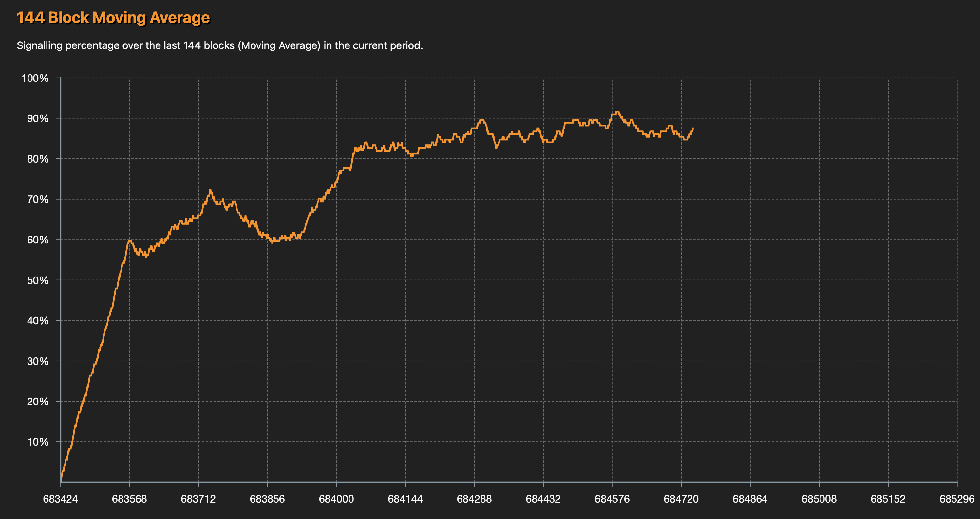The image size is (980, 519).
Task: Click the 683568 x-axis label
Action: coord(129,499)
